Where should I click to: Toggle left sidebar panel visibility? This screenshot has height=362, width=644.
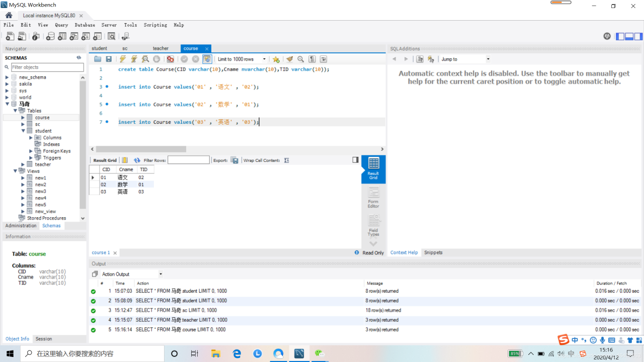pos(620,36)
